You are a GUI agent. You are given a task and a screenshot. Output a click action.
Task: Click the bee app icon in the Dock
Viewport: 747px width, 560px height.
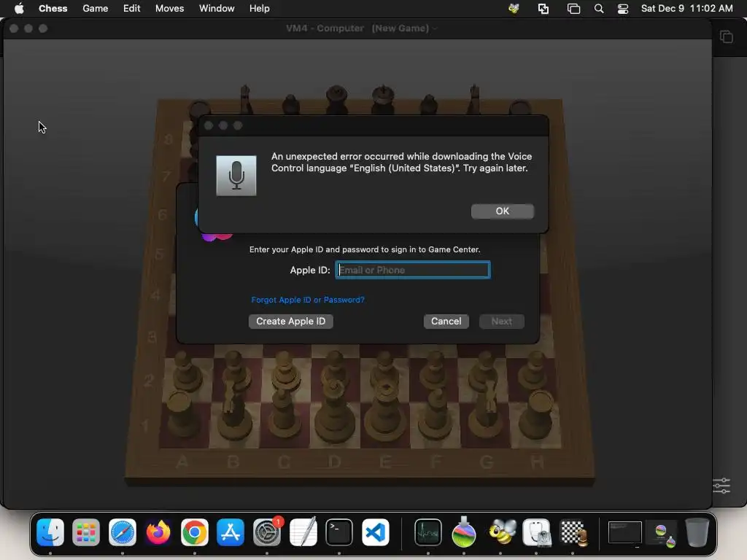(x=500, y=532)
